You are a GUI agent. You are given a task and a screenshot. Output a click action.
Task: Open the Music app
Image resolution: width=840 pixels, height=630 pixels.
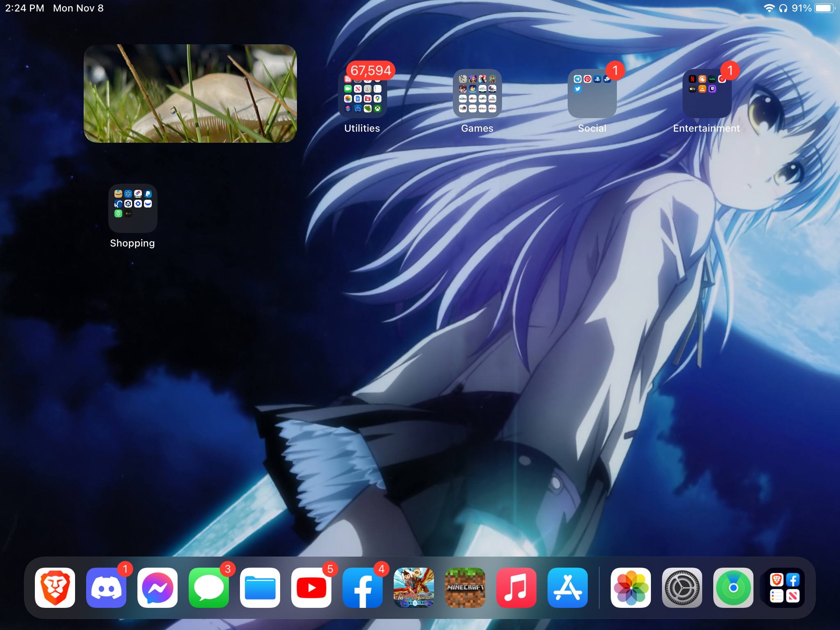(516, 588)
